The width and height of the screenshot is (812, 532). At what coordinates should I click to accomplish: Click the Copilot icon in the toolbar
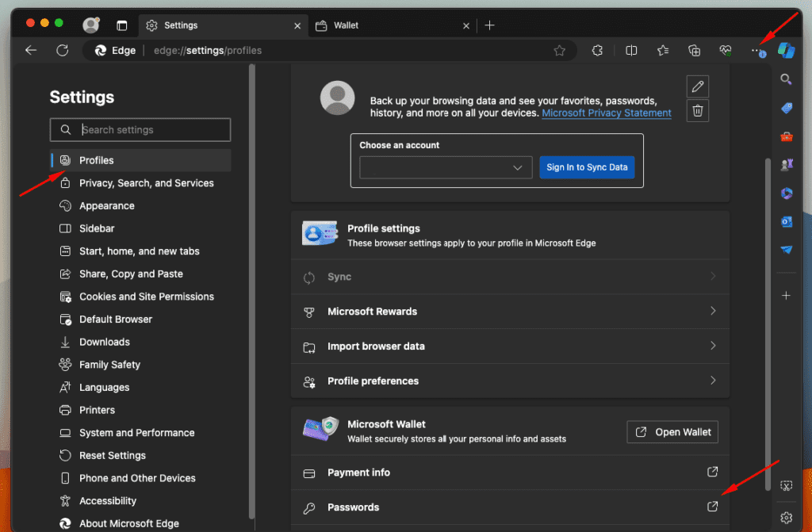tap(786, 50)
